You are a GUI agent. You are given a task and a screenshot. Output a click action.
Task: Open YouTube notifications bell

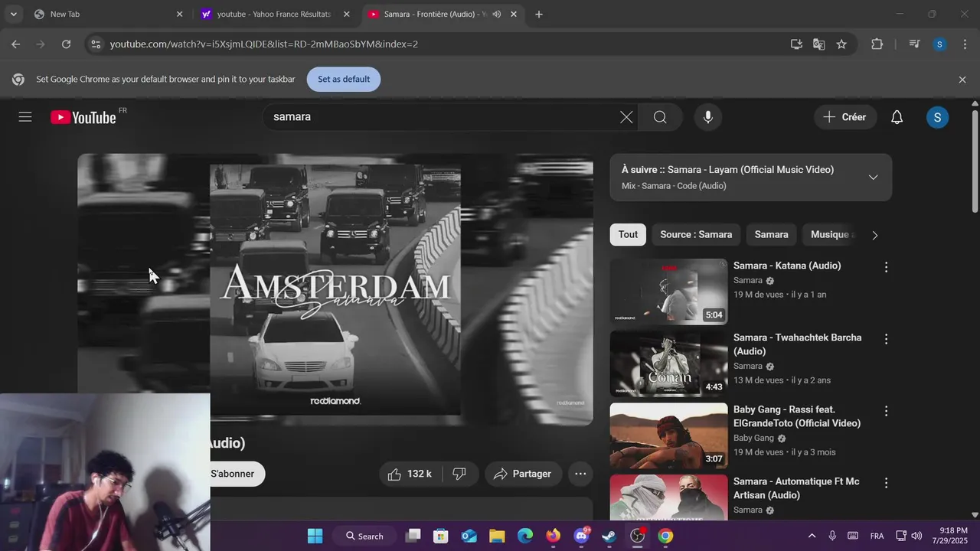897,117
